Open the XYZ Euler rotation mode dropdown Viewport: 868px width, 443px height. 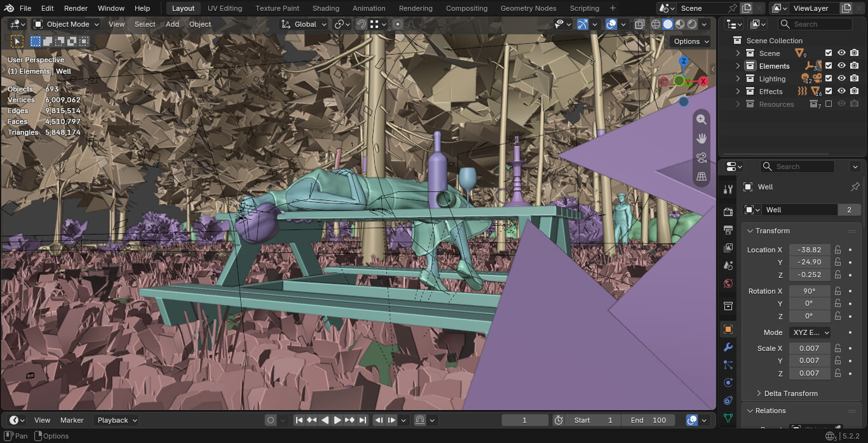810,332
